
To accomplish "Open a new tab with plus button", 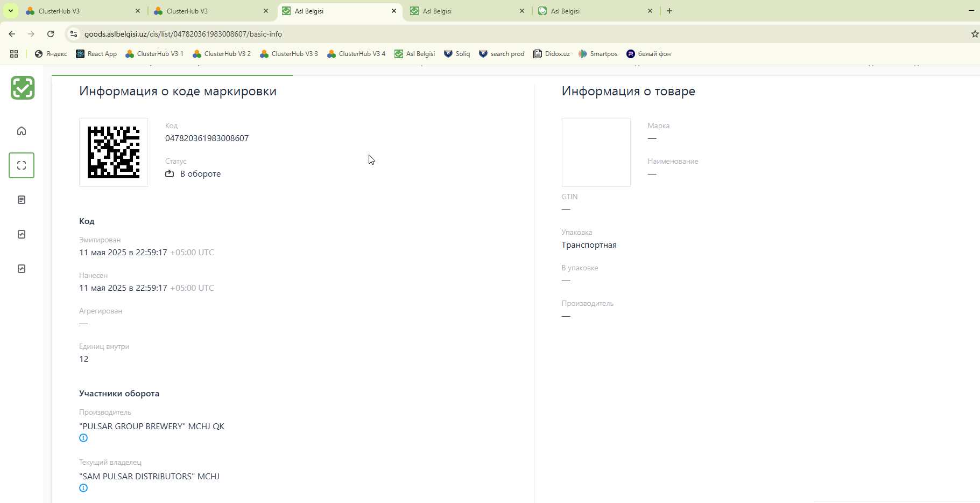I will [x=669, y=11].
